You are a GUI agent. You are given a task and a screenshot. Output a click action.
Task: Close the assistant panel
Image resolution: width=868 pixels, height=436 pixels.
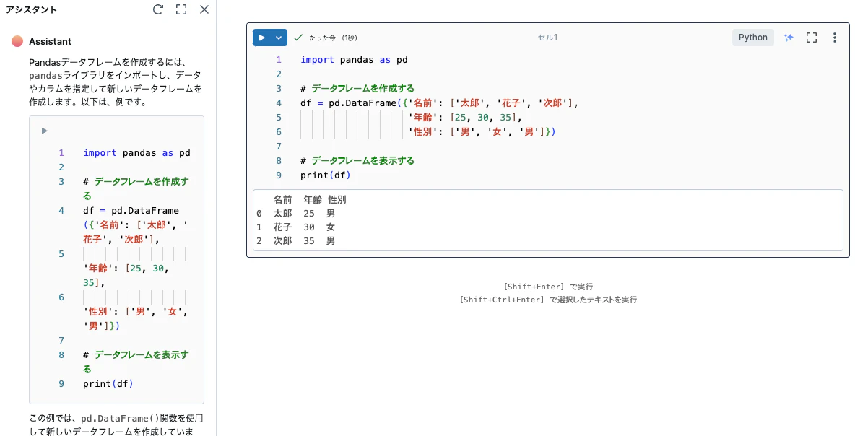(204, 9)
